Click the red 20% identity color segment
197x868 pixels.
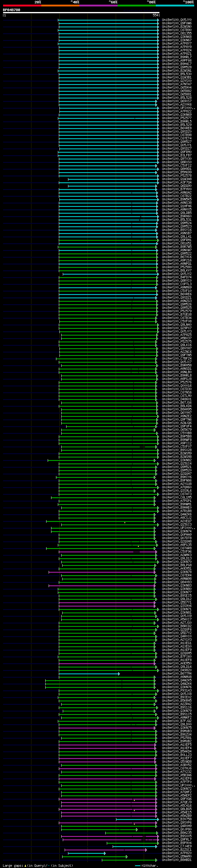(x=22, y=6)
